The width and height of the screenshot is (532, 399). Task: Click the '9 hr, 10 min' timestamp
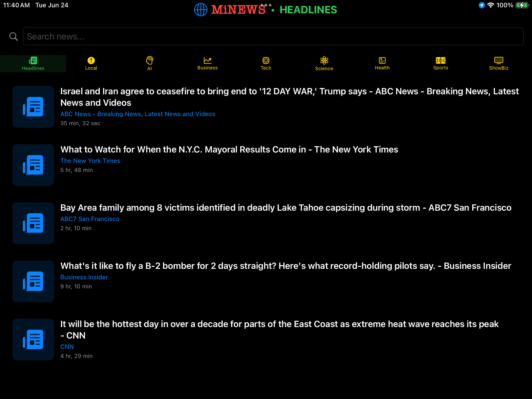pyautogui.click(x=76, y=286)
